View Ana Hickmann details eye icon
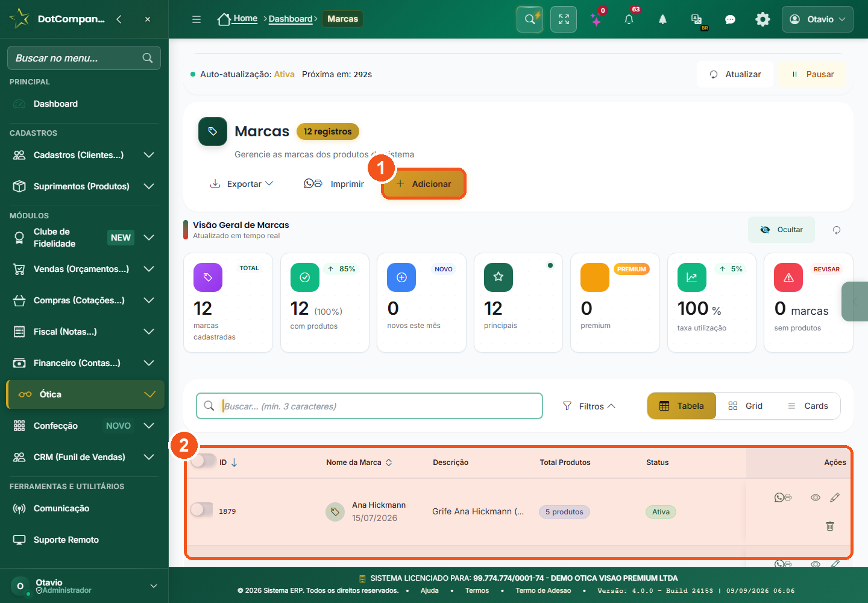This screenshot has height=603, width=868. click(x=816, y=497)
